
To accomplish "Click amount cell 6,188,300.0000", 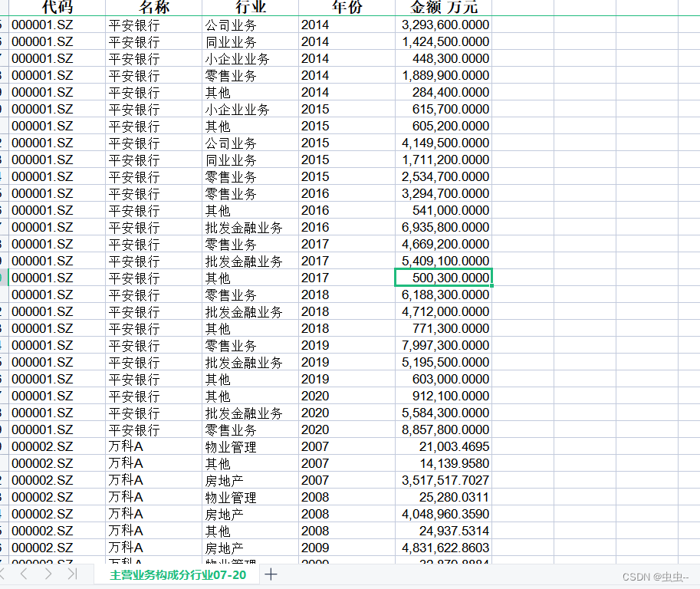I will click(x=444, y=294).
